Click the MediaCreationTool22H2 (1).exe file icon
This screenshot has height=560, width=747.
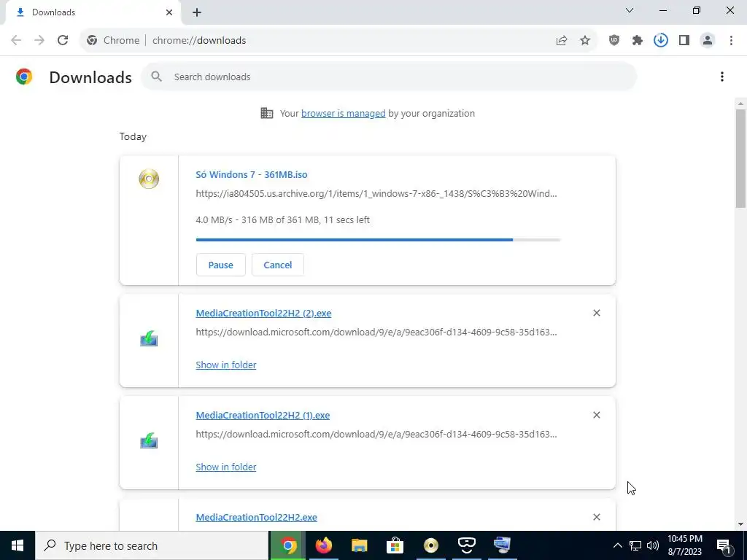click(x=149, y=440)
